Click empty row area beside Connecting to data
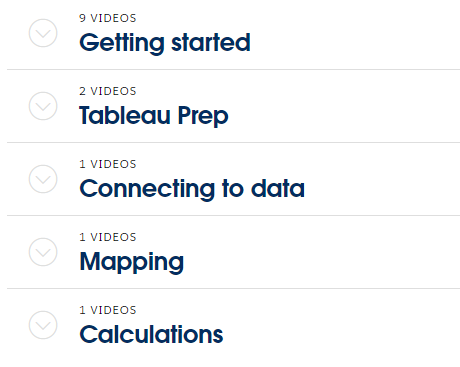 point(383,179)
